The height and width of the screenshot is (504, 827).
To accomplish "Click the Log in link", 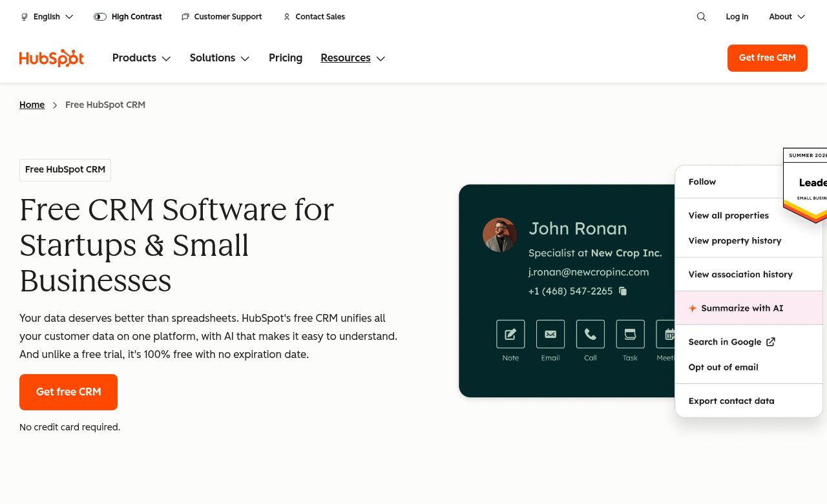I will coord(737,17).
